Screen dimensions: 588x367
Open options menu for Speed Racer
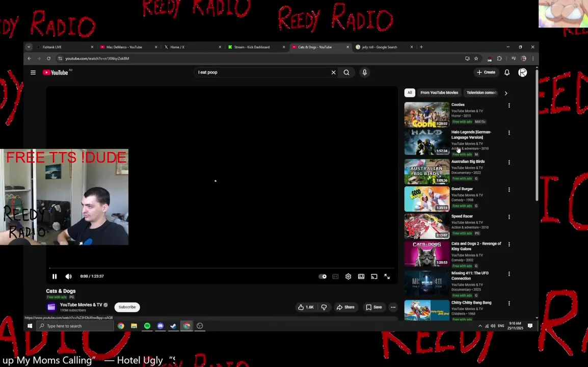coord(509,217)
